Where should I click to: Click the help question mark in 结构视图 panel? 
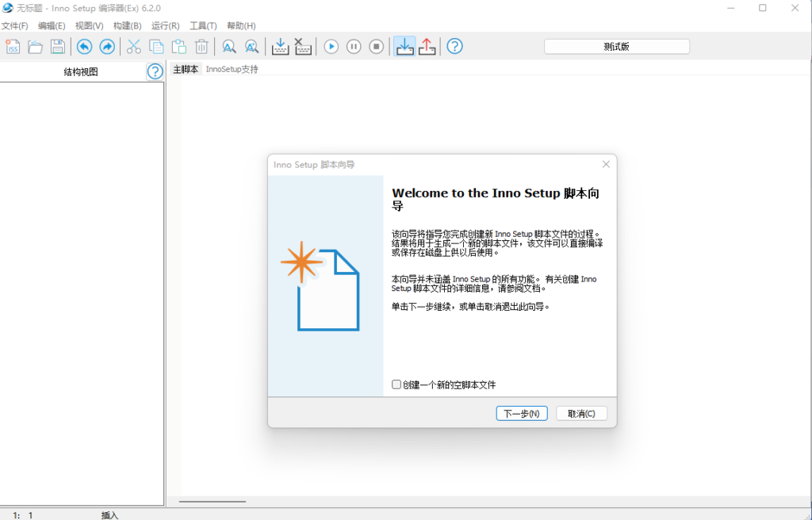coord(155,71)
